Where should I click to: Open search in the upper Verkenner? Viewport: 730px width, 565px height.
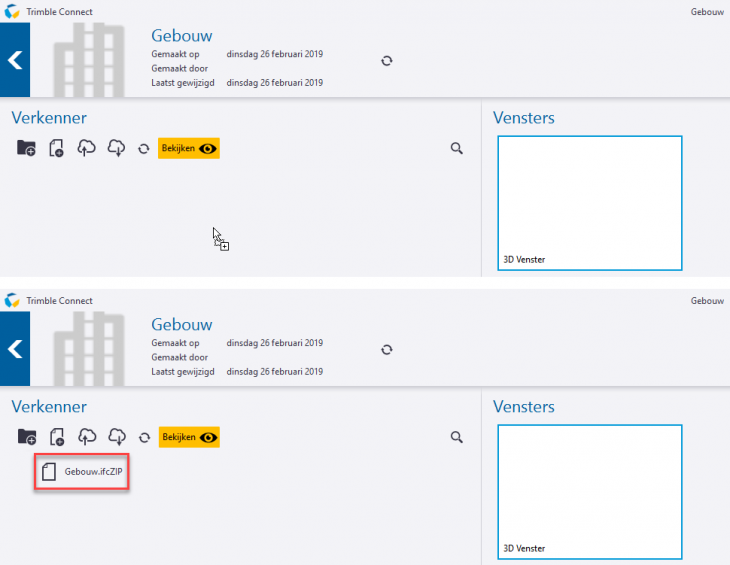pyautogui.click(x=457, y=148)
